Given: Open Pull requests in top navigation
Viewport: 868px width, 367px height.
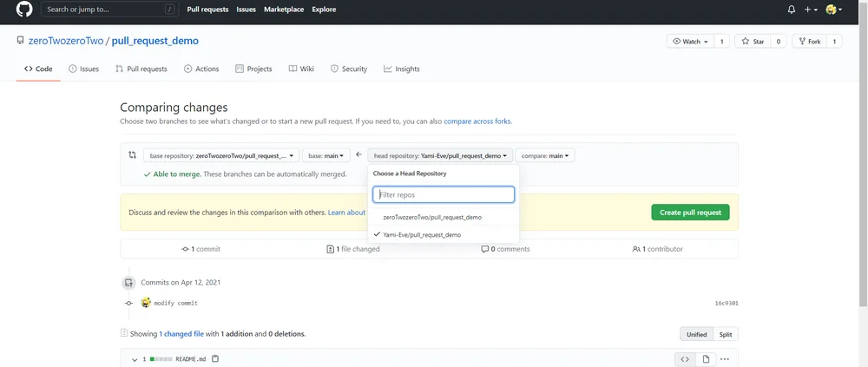Looking at the screenshot, I should 207,10.
